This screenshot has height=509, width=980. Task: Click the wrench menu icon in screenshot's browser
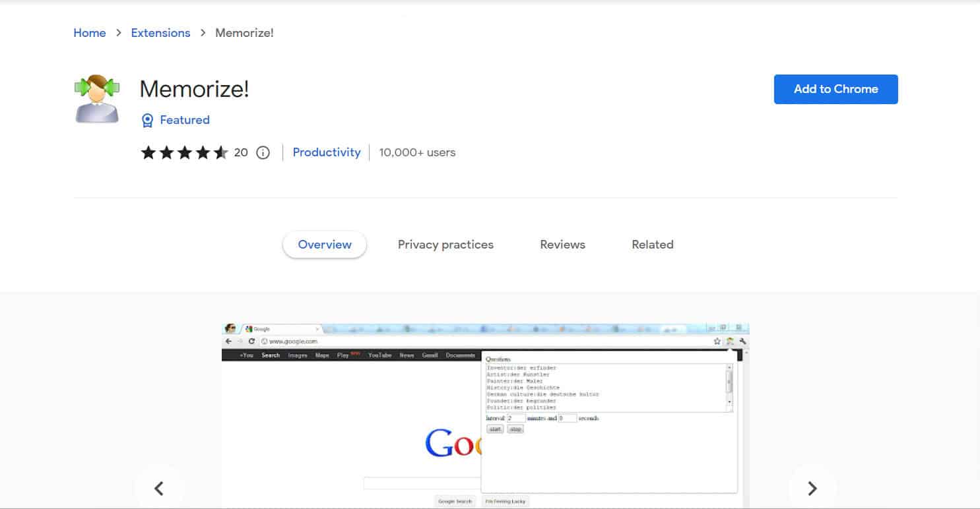coord(742,342)
